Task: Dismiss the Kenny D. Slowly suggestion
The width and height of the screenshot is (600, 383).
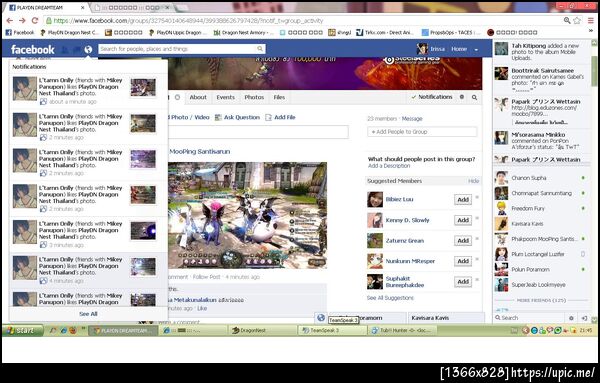Action: 477,218
